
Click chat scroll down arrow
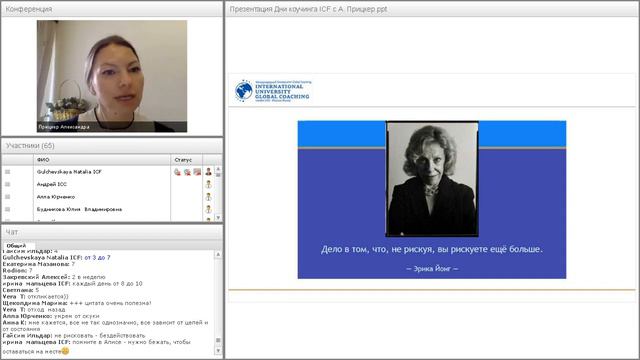pyautogui.click(x=218, y=351)
